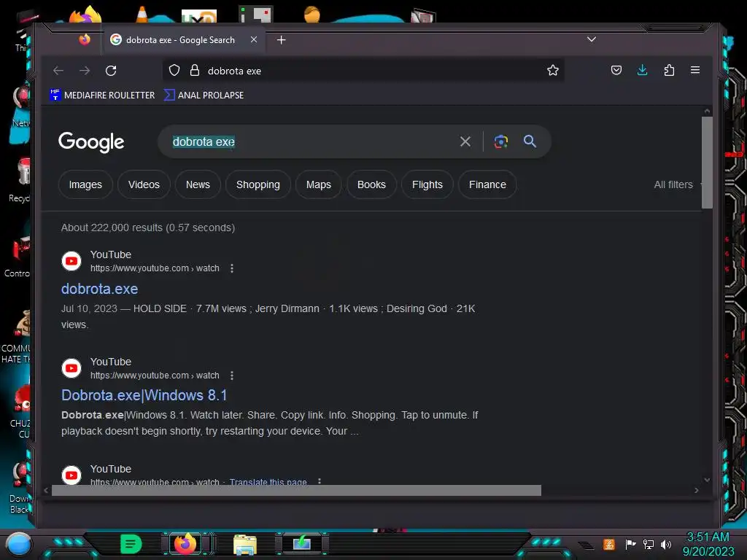
Task: Filter results by Images
Action: pyautogui.click(x=85, y=184)
